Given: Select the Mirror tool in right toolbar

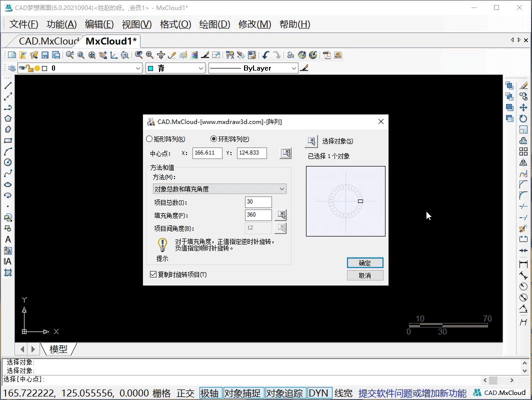Looking at the screenshot, I should 523,162.
